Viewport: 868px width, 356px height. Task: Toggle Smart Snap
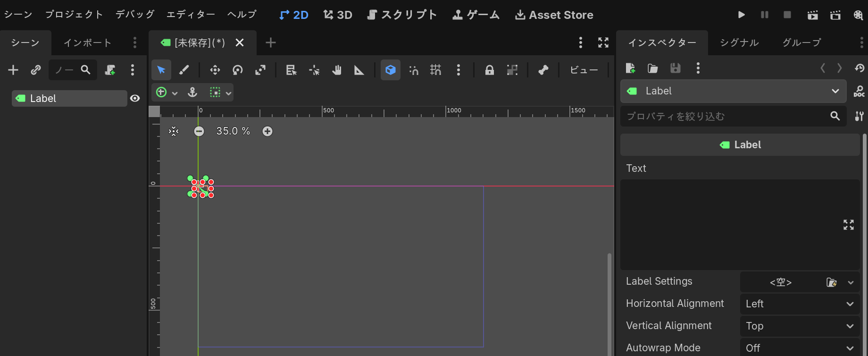pyautogui.click(x=414, y=70)
